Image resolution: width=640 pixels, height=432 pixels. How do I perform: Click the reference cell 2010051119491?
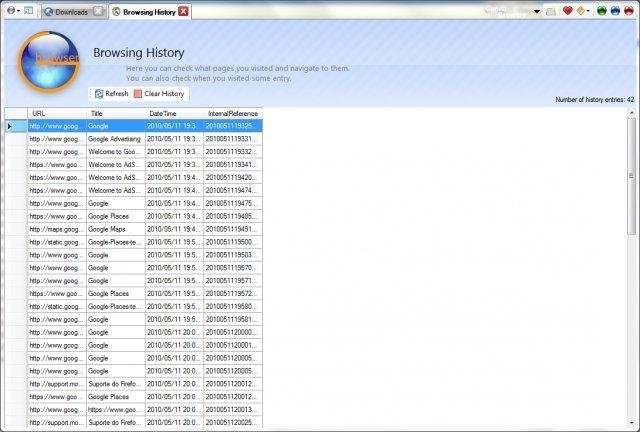tap(233, 229)
